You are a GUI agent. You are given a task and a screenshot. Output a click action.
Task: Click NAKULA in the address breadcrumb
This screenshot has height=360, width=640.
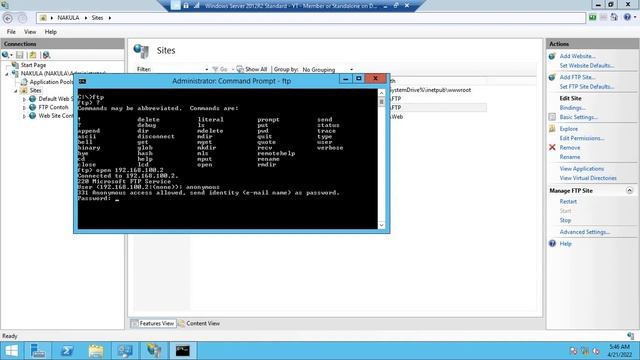pos(68,18)
